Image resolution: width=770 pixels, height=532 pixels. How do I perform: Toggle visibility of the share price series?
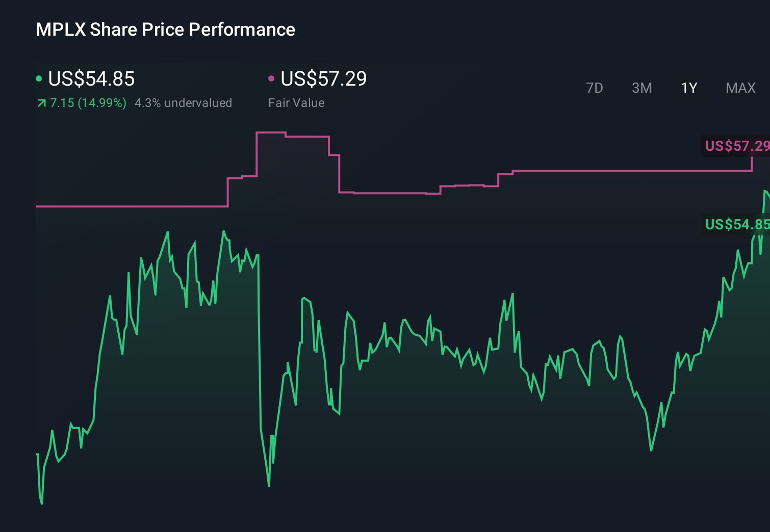(39, 78)
